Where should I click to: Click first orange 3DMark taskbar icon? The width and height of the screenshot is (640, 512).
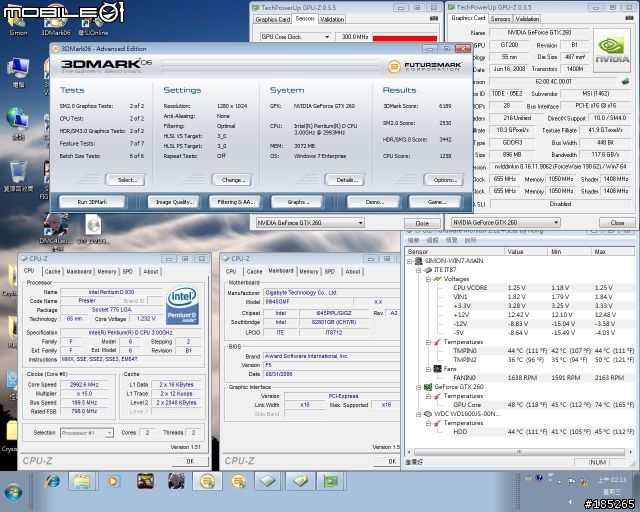click(207, 481)
